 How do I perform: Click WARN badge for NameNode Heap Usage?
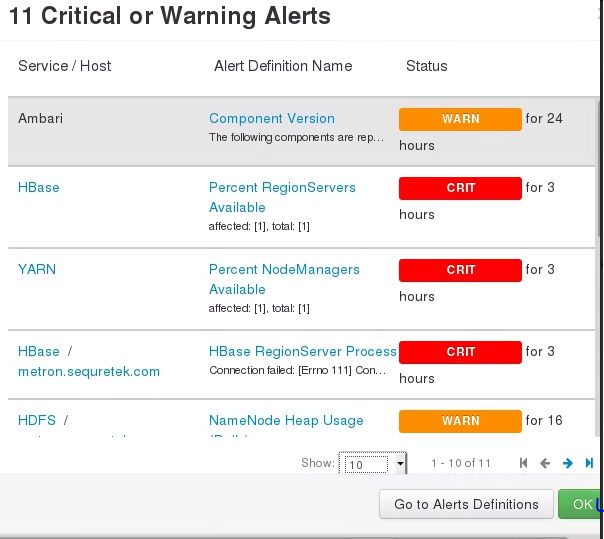[x=460, y=421]
